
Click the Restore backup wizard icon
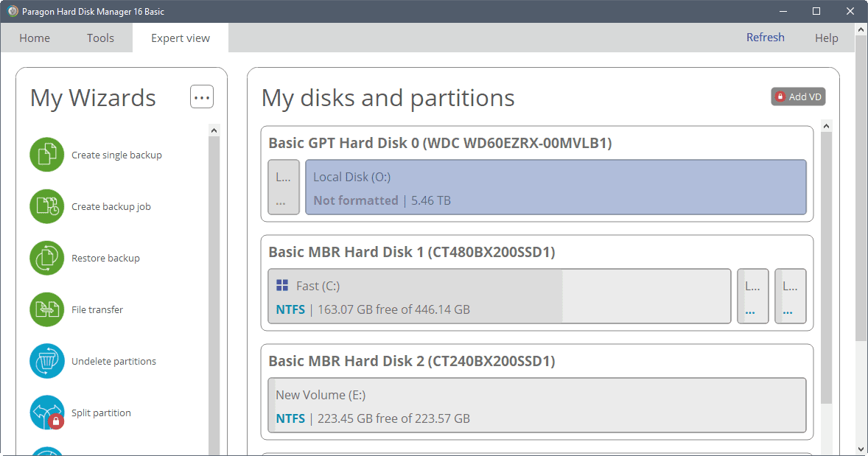(x=47, y=258)
